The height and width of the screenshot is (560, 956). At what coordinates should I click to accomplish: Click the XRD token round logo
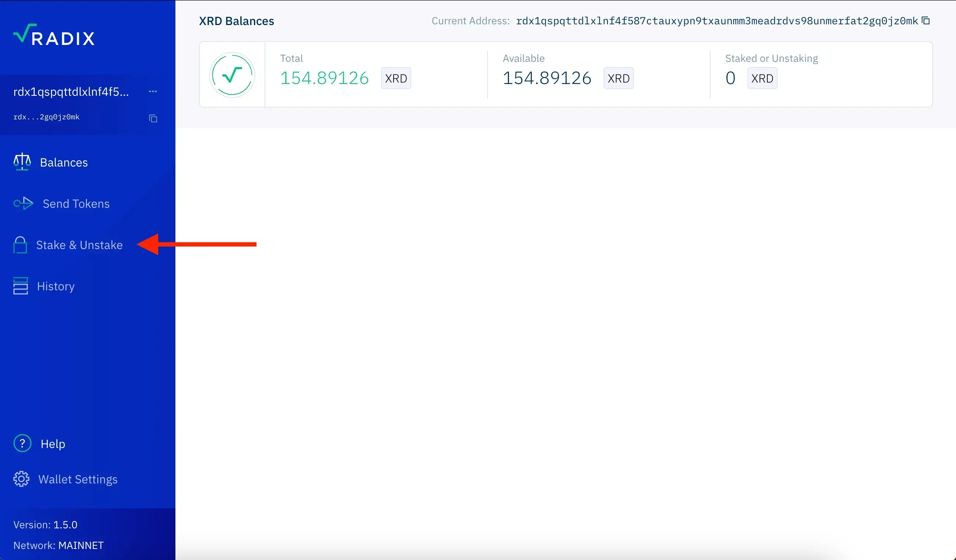tap(232, 75)
